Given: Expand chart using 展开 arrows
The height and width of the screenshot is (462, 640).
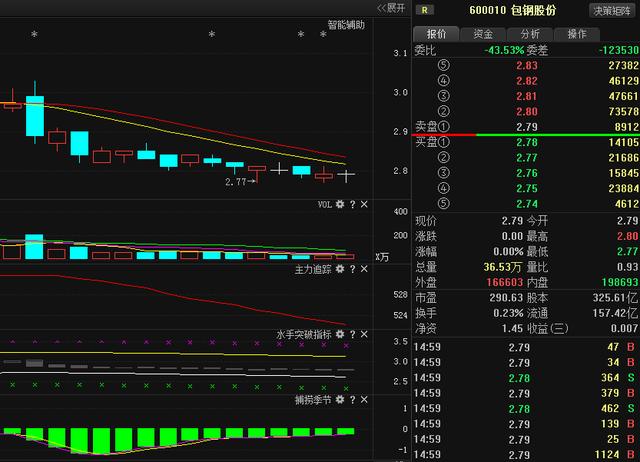Looking at the screenshot, I should pyautogui.click(x=390, y=8).
